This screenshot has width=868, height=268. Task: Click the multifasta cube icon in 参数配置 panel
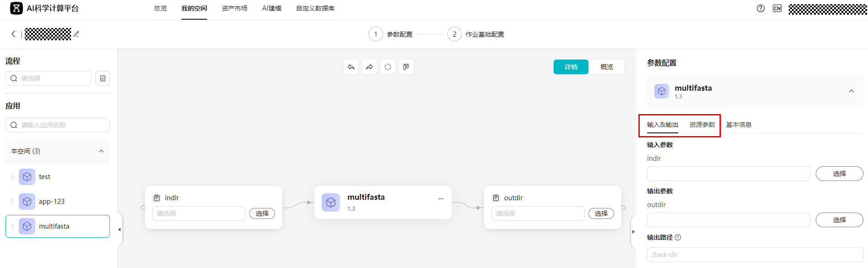click(662, 91)
